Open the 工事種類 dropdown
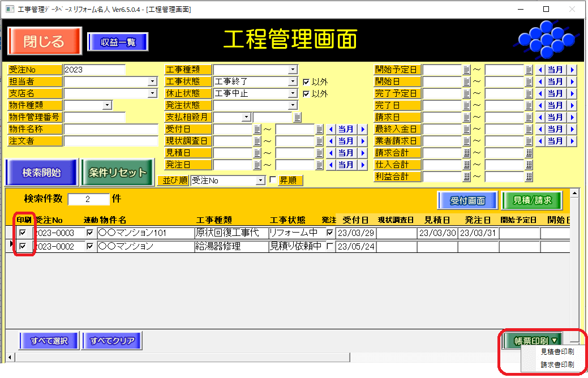This screenshot has width=588, height=378. pyautogui.click(x=292, y=70)
